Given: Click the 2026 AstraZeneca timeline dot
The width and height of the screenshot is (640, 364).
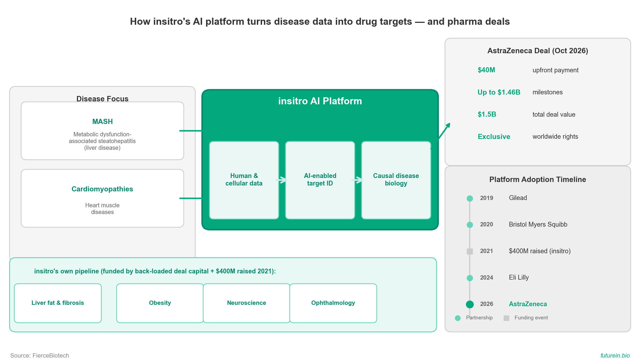Looking at the screenshot, I should tap(470, 304).
